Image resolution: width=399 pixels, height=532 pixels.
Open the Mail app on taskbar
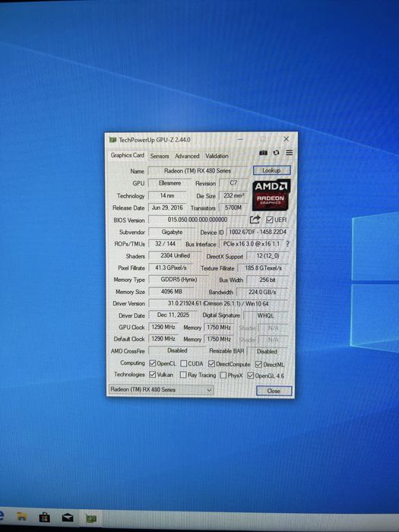(68, 518)
